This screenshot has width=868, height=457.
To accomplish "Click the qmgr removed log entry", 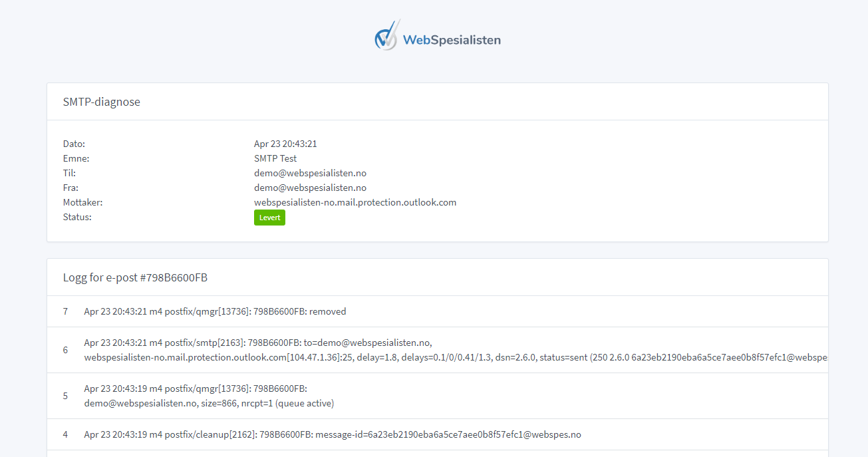I will pyautogui.click(x=215, y=311).
